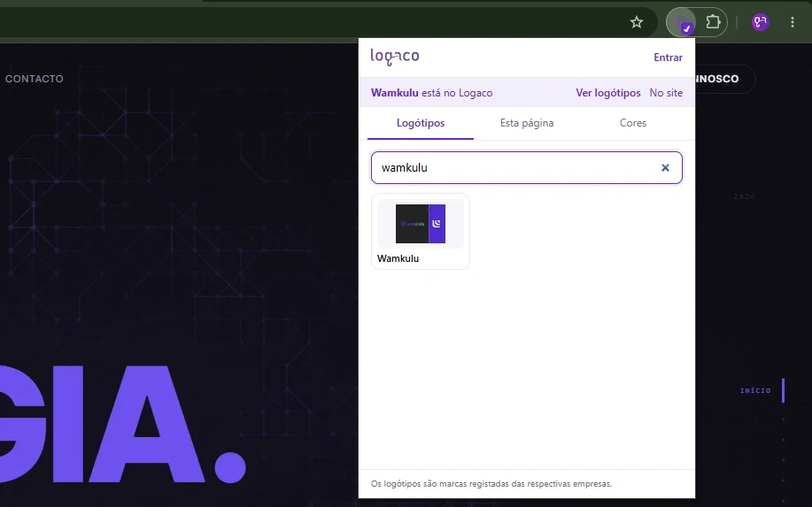812x507 pixels.
Task: Open the Wamkulu logo thumbnail
Action: (421, 224)
